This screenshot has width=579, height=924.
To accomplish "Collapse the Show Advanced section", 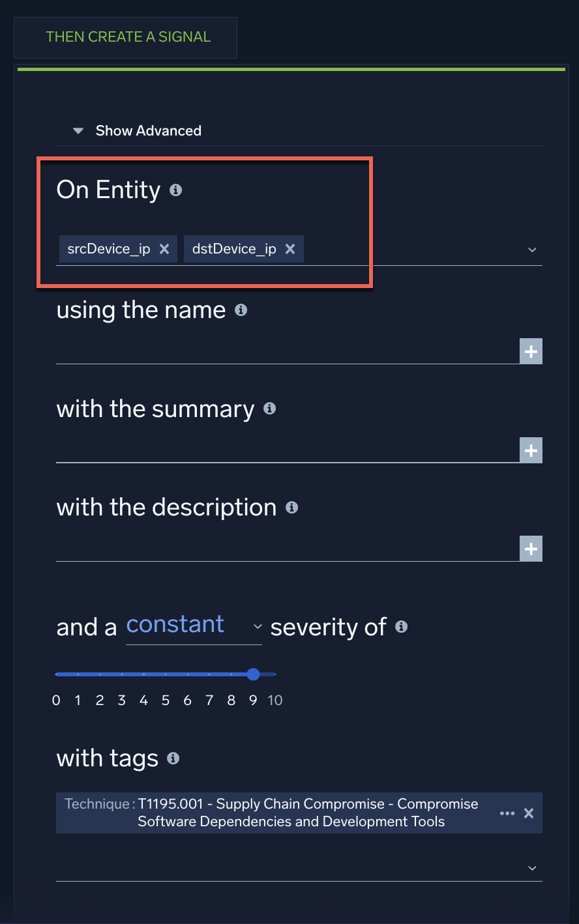I will (78, 130).
